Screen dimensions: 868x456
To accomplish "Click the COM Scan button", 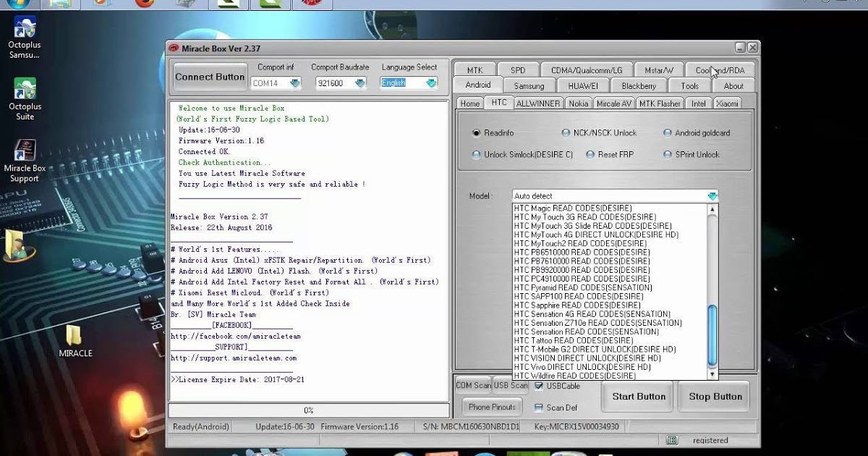I will click(473, 386).
